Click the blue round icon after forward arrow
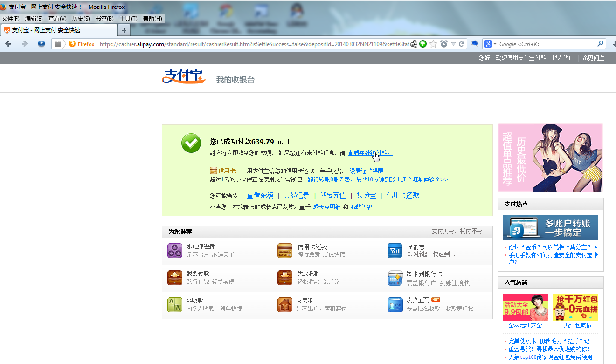 41,44
